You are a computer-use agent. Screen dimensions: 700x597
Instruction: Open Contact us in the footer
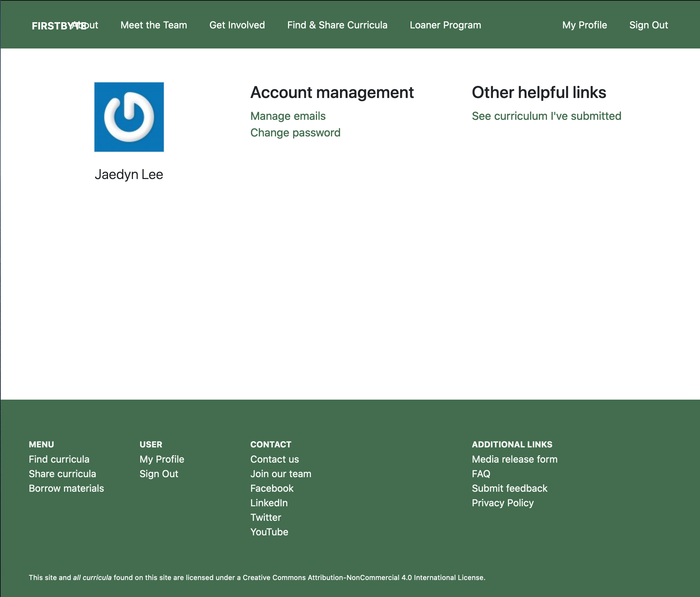(x=275, y=459)
